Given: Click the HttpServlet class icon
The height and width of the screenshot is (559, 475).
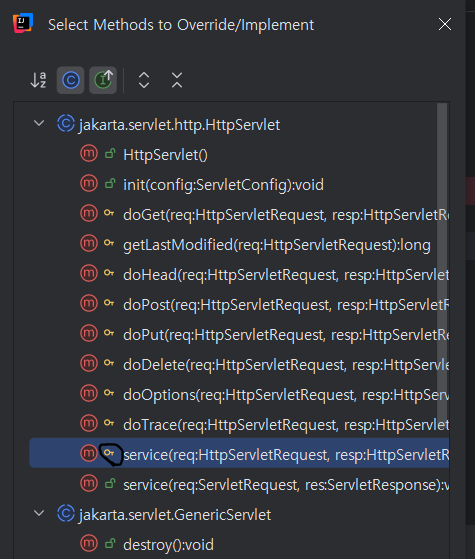Looking at the screenshot, I should (66, 124).
